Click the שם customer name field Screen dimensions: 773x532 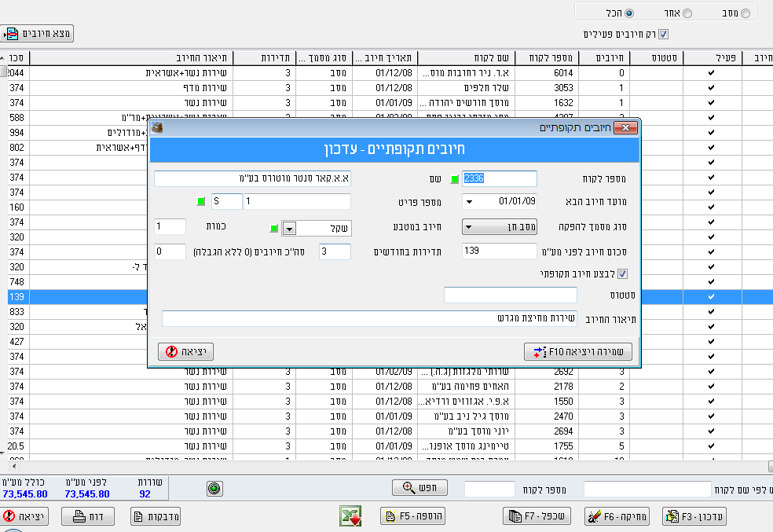[252, 178]
